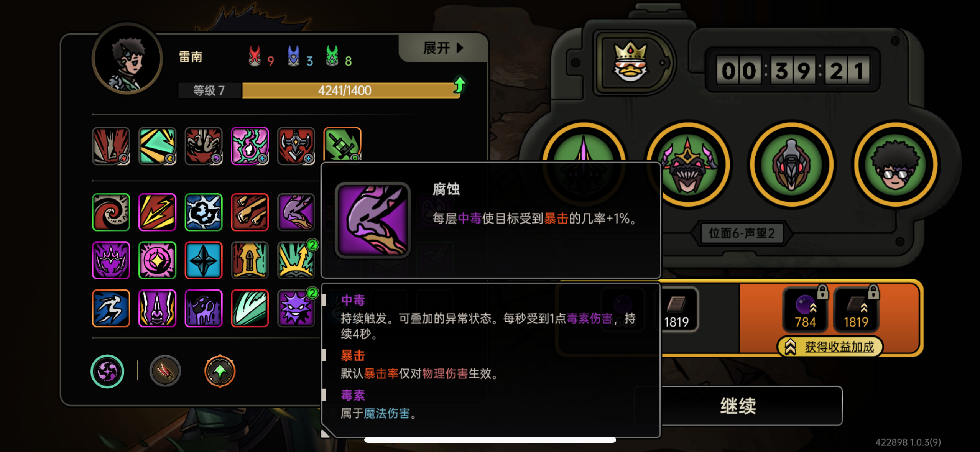Select the lightning bolt skill icon
Screen dimensions: 980x452
(157, 212)
